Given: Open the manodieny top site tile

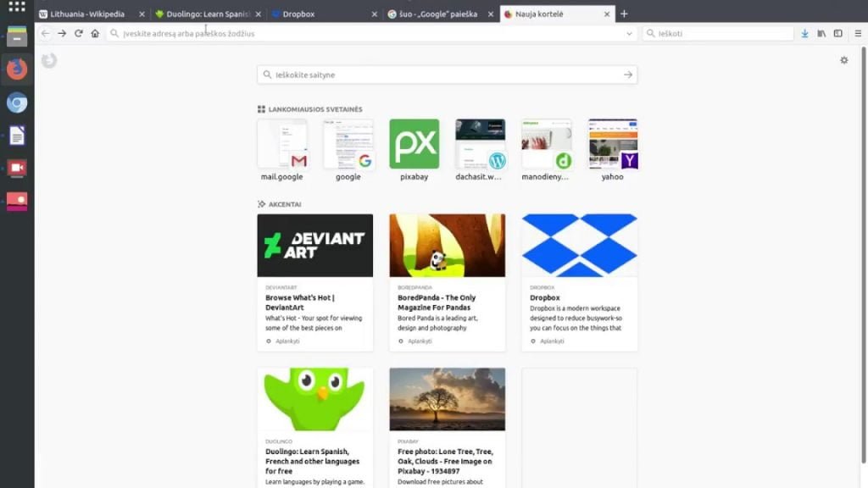Looking at the screenshot, I should click(x=547, y=144).
